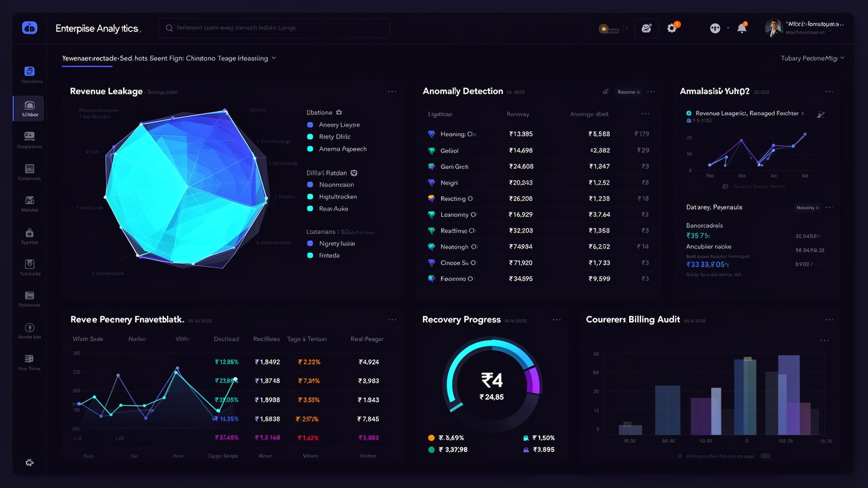
Task: Click the search magnifier icon
Action: (169, 28)
